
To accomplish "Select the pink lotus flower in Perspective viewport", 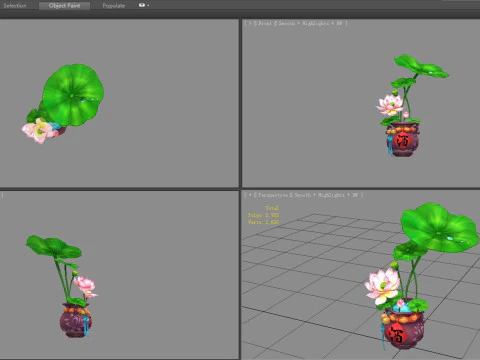I will pyautogui.click(x=382, y=287).
